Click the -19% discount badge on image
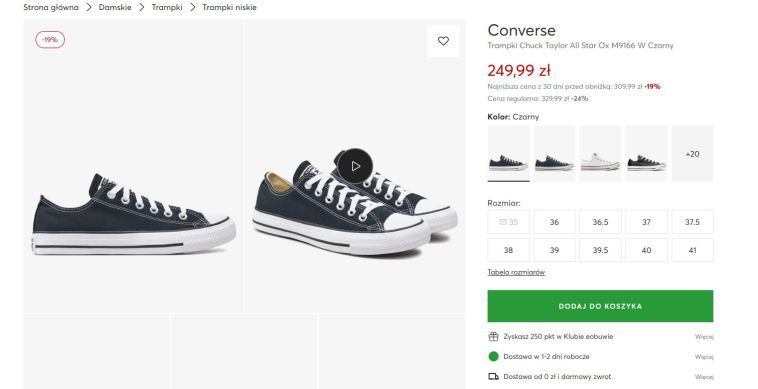This screenshot has height=389, width=758. pyautogui.click(x=50, y=40)
